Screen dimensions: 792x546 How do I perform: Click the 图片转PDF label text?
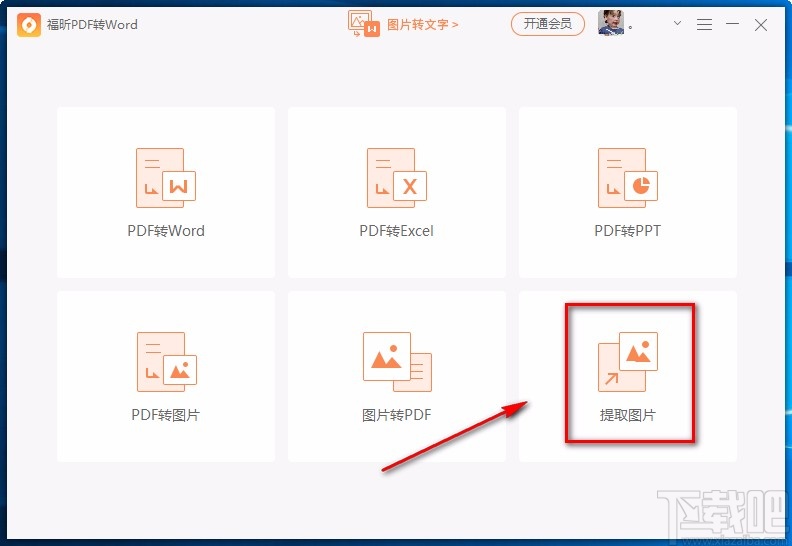click(x=397, y=415)
